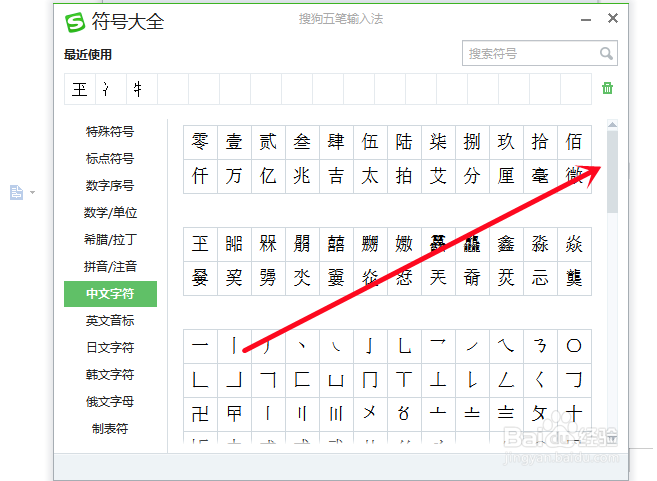Insert the character 淼
657x481 pixels.
540,244
